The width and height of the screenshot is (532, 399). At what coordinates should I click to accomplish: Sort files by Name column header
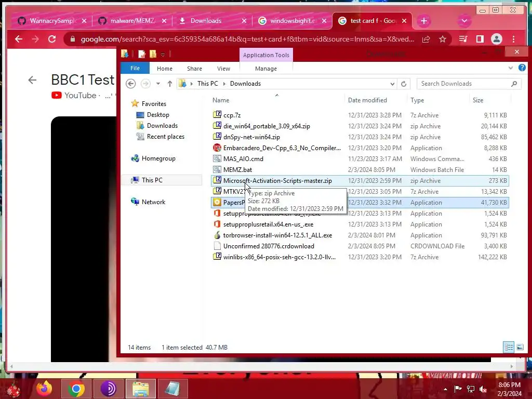pos(221,100)
